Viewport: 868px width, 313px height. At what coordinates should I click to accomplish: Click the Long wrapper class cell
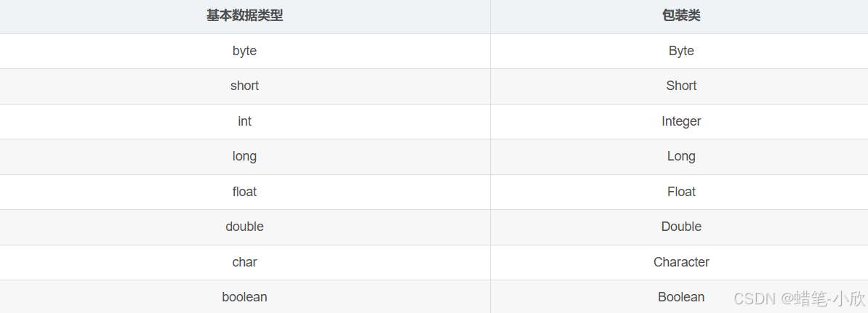681,156
